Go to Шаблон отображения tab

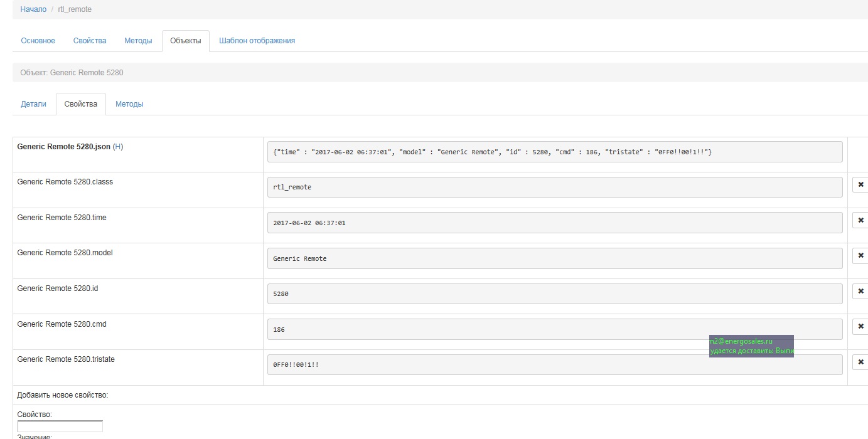click(x=257, y=41)
